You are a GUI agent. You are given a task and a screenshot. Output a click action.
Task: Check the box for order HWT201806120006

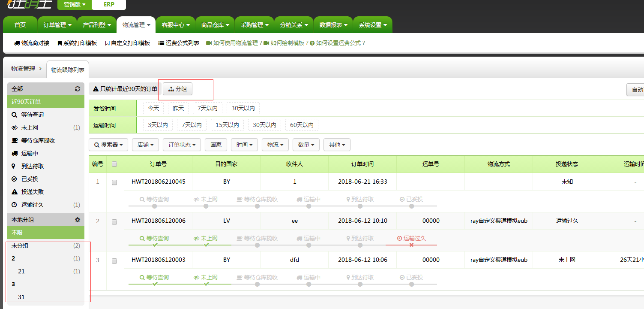pyautogui.click(x=114, y=222)
